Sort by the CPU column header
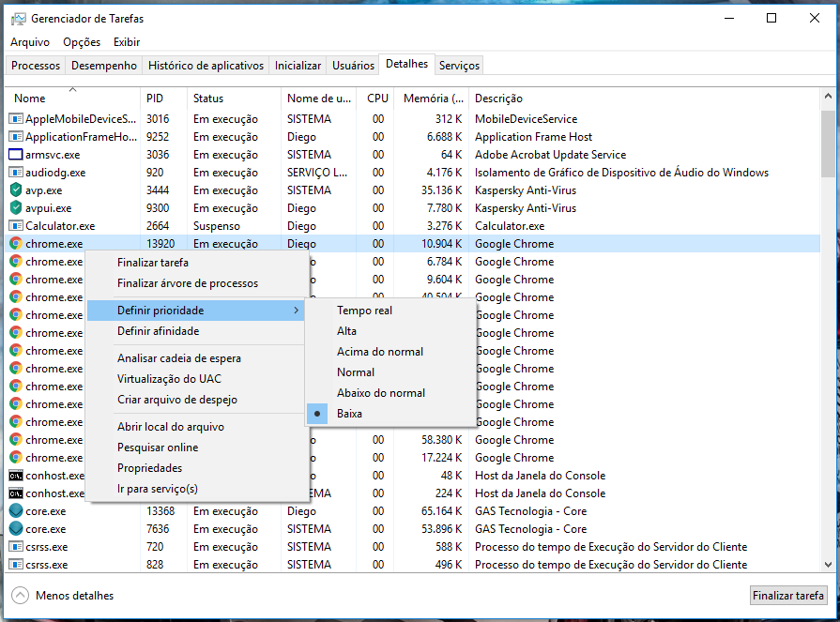 pyautogui.click(x=377, y=98)
